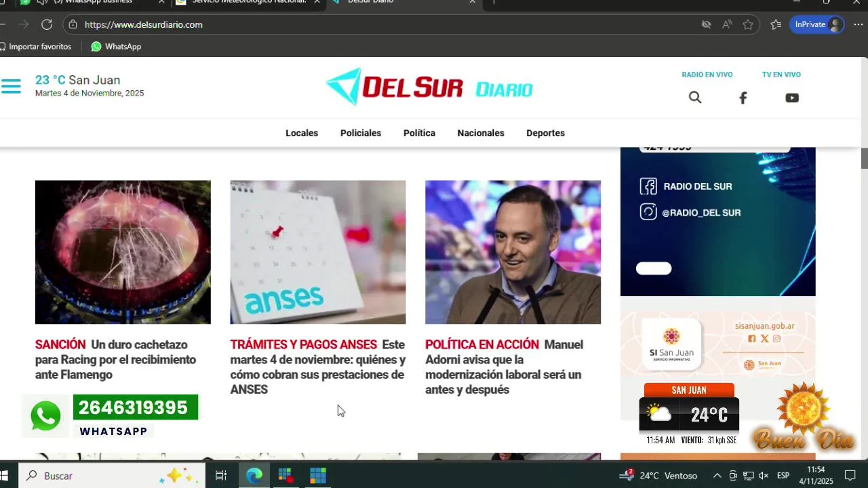Image resolution: width=868 pixels, height=488 pixels.
Task: Click RADIO DEL SUR Facebook banner line
Action: 686,186
